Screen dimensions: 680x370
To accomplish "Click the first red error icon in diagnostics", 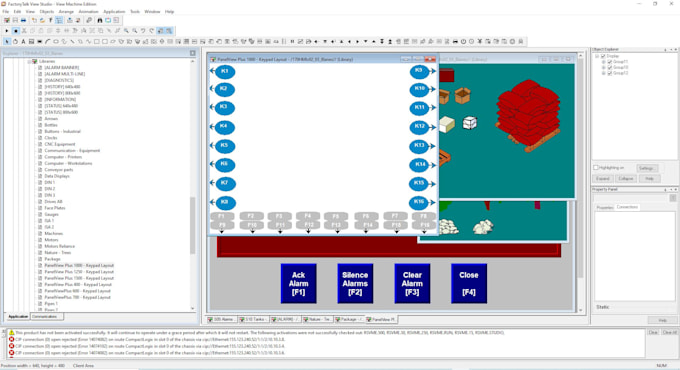I will click(x=12, y=339).
